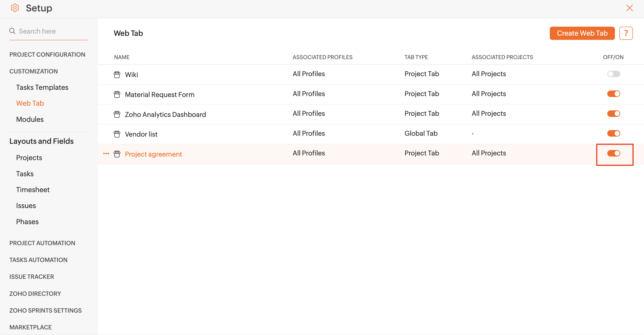The image size is (644, 335).
Task: Click the Setup gear icon
Action: (x=15, y=8)
